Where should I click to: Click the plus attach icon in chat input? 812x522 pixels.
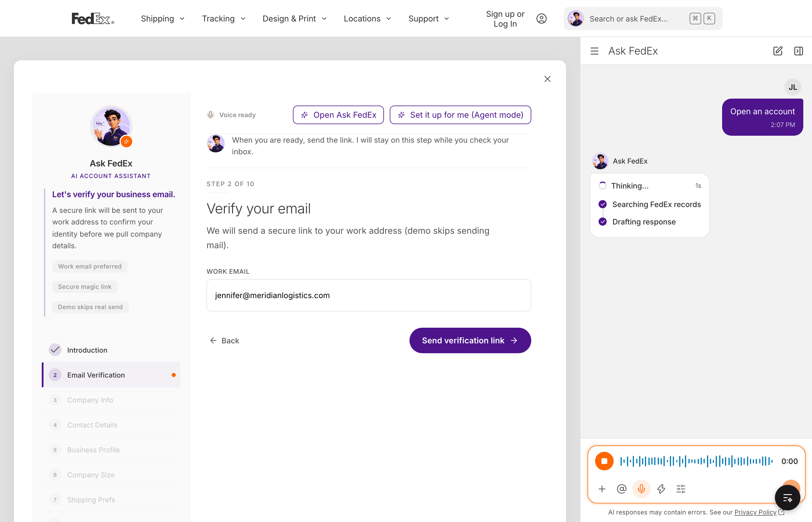click(602, 489)
